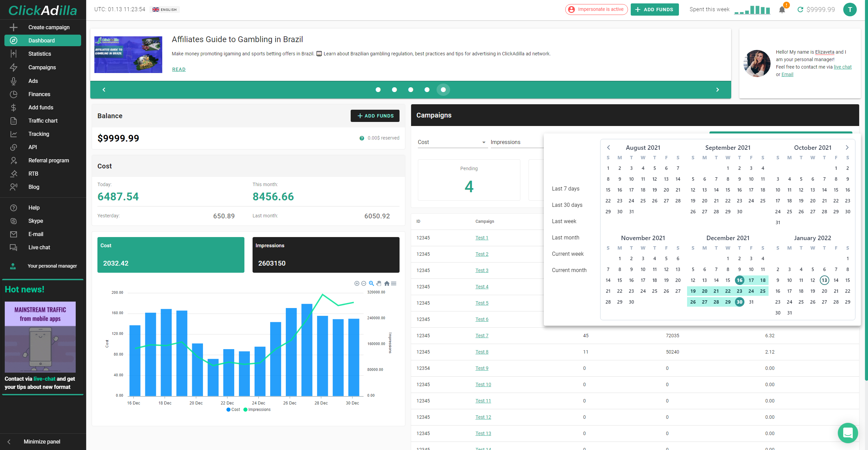
Task: Click the Impersonate is active badge
Action: coord(596,10)
